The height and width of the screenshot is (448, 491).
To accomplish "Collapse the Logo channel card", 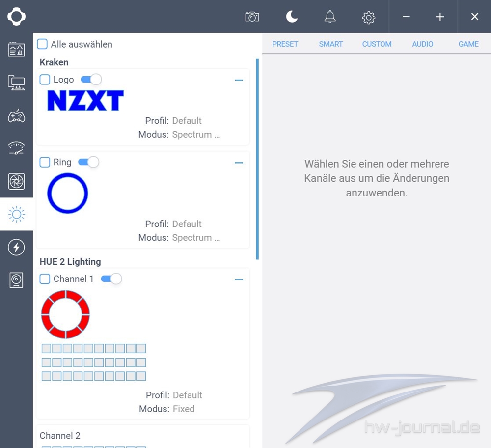I will coord(239,80).
